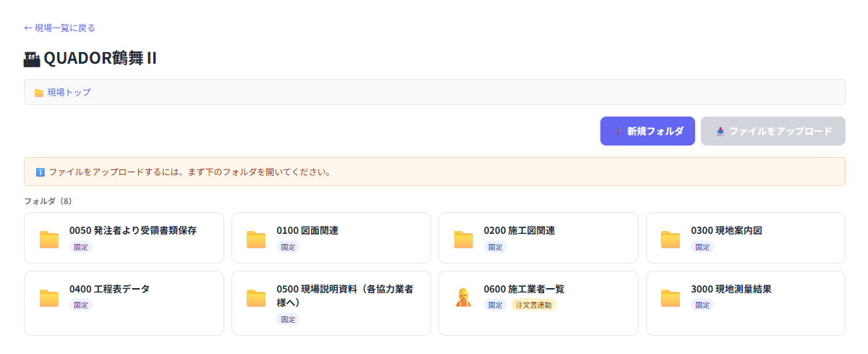Open folder icon of 0500 現場説明資料
The image size is (868, 354).
(x=256, y=298)
